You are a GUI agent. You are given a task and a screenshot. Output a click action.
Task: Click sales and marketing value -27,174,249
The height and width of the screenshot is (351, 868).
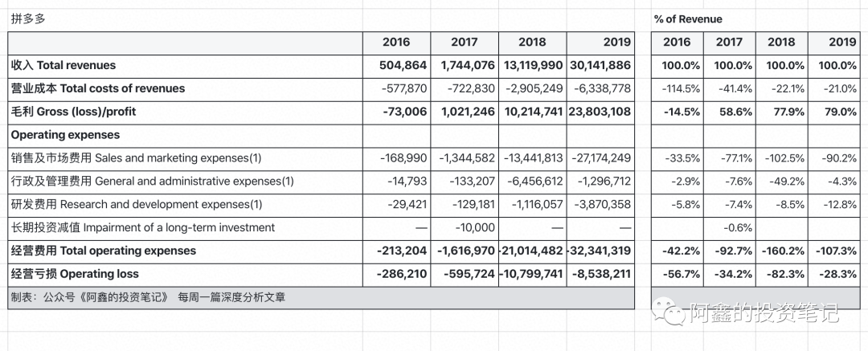click(600, 158)
